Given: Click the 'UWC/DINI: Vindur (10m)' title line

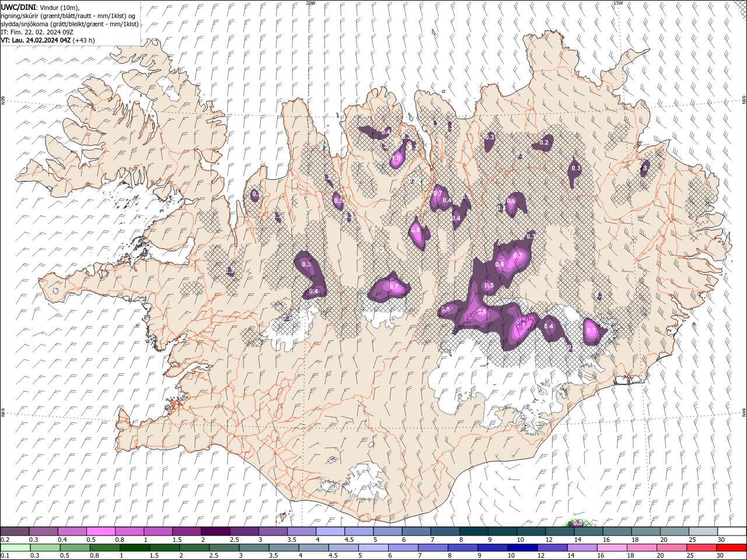Looking at the screenshot, I should click(x=40, y=7).
